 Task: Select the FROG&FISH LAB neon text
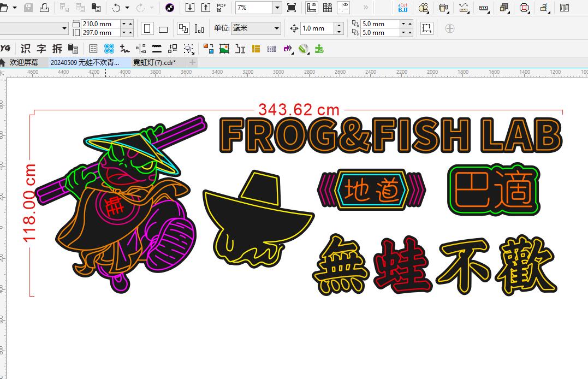click(x=390, y=135)
